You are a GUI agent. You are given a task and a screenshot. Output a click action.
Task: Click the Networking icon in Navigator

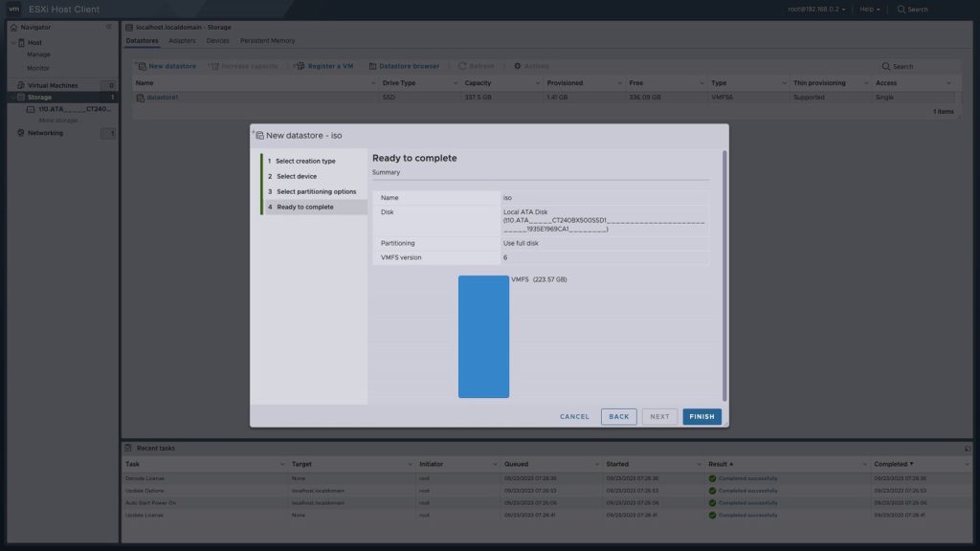tap(21, 133)
